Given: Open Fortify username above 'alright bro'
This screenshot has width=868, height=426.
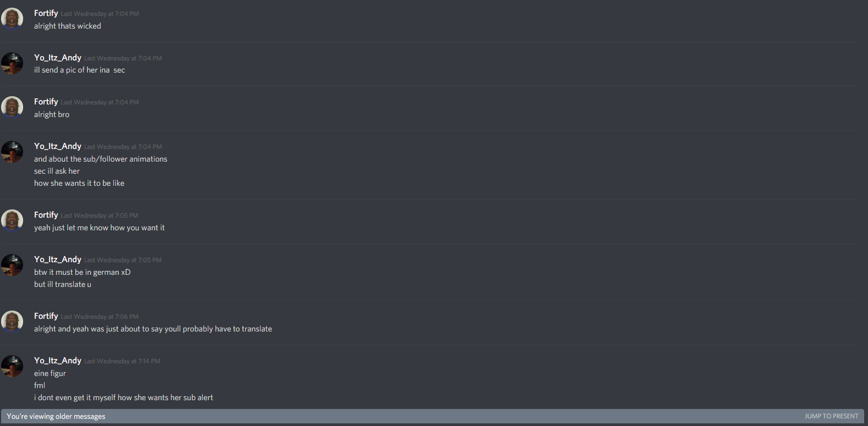Looking at the screenshot, I should pos(46,102).
